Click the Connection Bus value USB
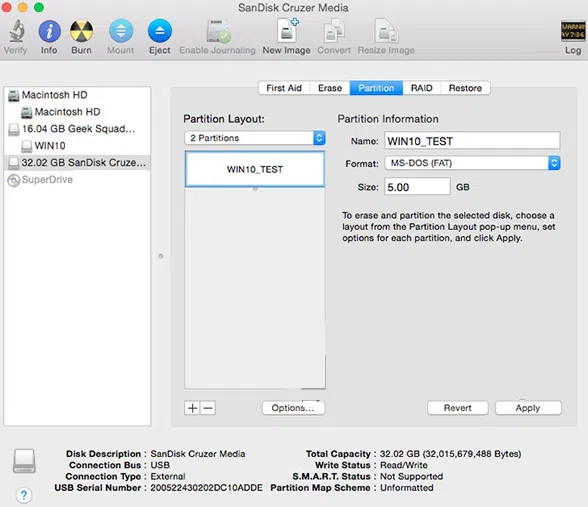 coord(160,465)
